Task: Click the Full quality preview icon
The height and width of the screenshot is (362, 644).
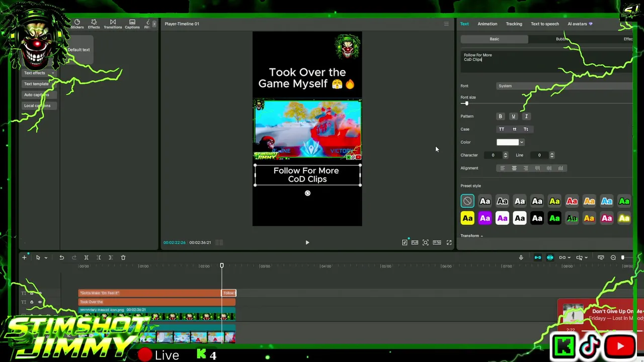Action: coord(415,242)
